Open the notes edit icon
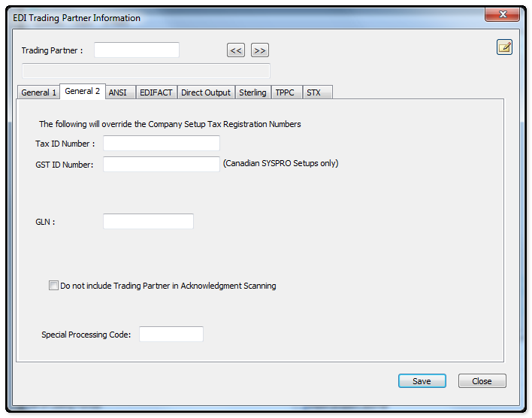Screen dimensions: 532x418 [x=504, y=47]
